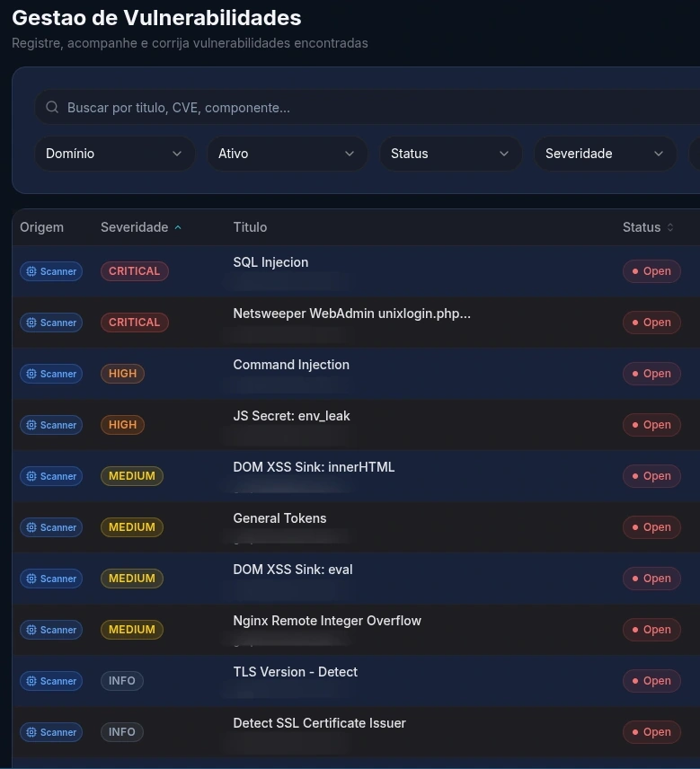The image size is (700, 769).
Task: Click MEDIUM badge of DOM XSS Sink eval
Action: coord(132,579)
